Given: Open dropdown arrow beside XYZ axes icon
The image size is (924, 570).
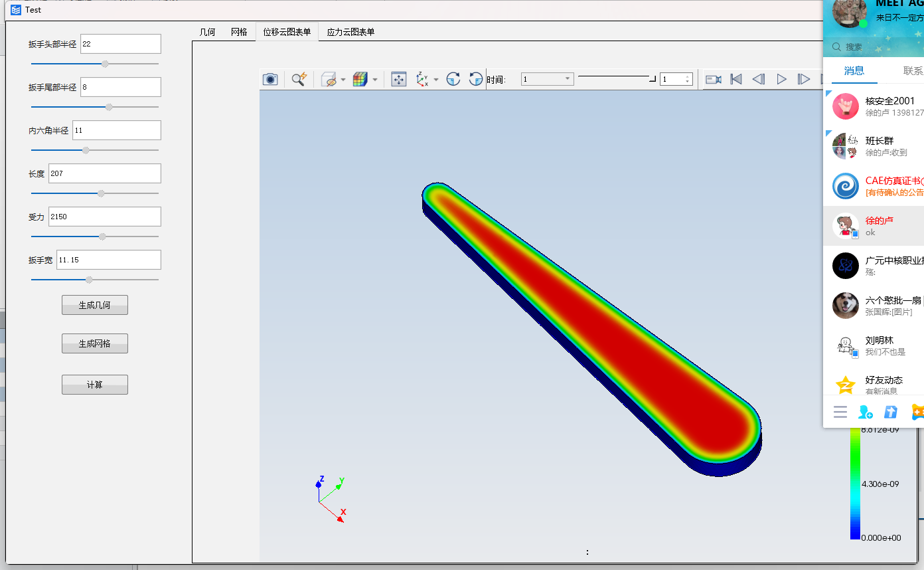Looking at the screenshot, I should 436,80.
